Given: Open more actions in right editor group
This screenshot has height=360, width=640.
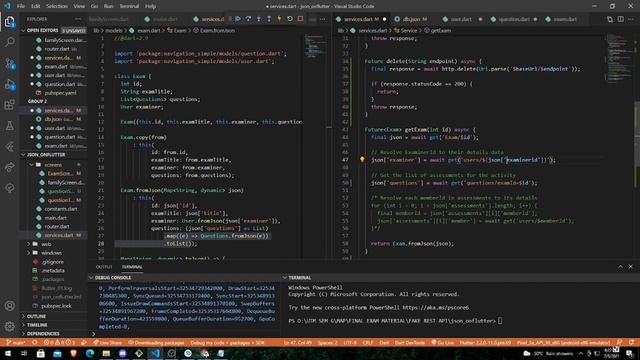Looking at the screenshot, I should [631, 19].
